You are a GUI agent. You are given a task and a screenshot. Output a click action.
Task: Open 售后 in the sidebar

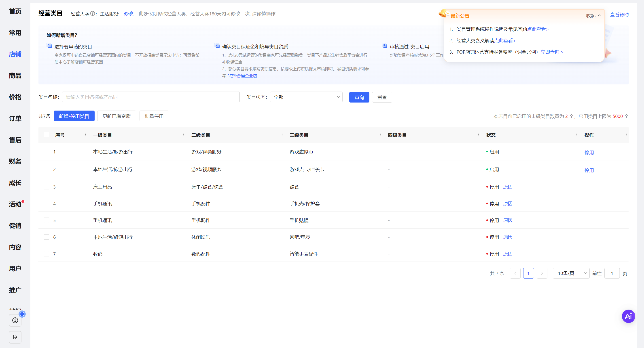[15, 140]
